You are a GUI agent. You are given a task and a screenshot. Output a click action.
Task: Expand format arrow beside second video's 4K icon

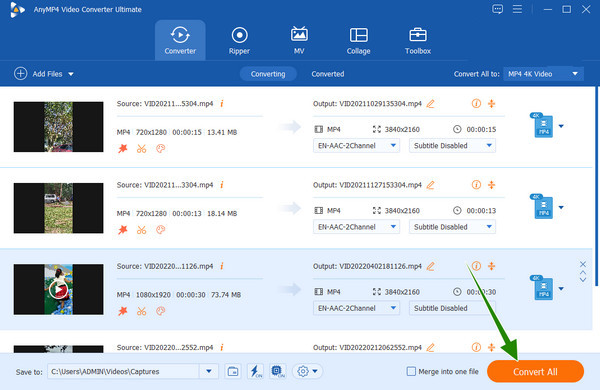561,207
